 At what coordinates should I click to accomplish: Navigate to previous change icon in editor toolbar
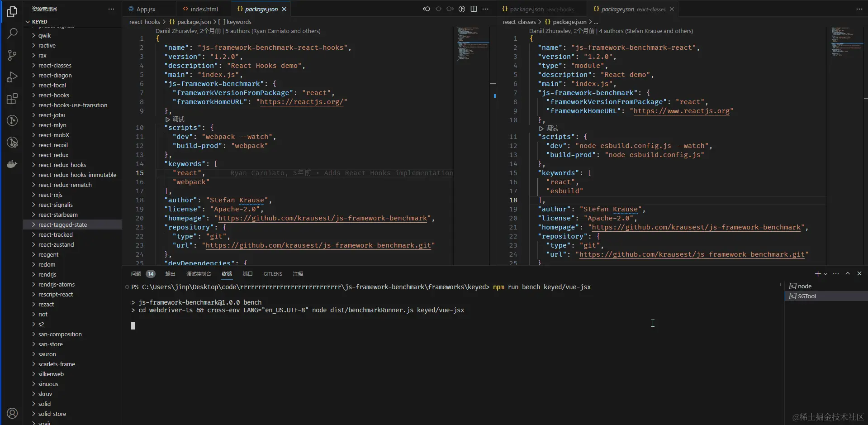point(438,9)
